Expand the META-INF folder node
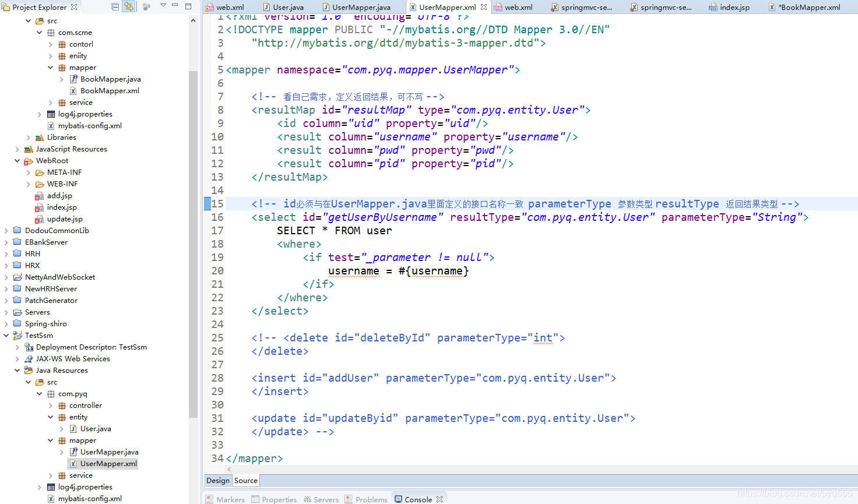 tap(29, 172)
